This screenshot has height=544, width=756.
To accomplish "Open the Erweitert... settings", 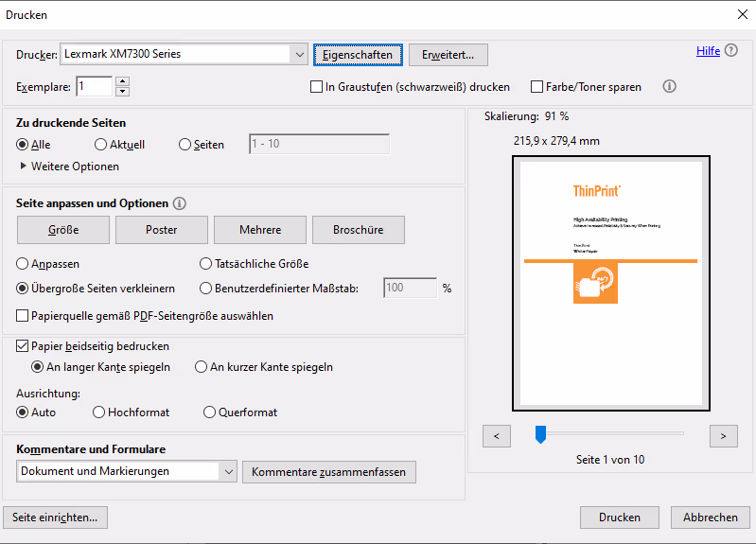I will tap(448, 55).
